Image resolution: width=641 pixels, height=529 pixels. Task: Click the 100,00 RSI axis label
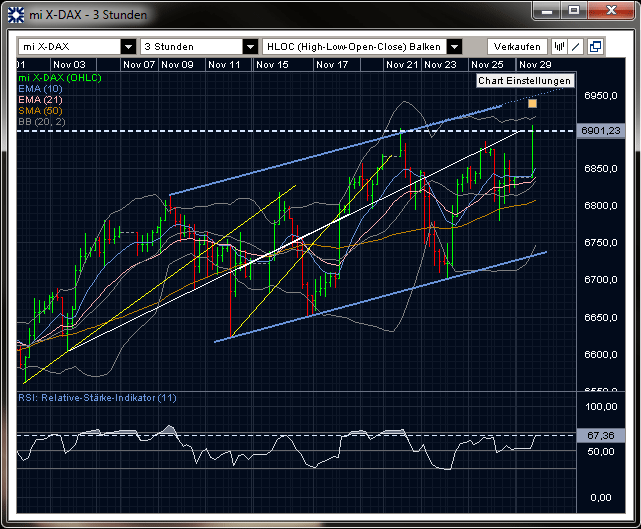tap(601, 407)
